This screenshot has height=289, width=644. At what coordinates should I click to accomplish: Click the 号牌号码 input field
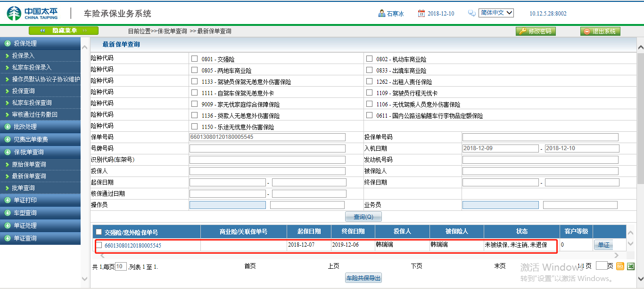267,148
